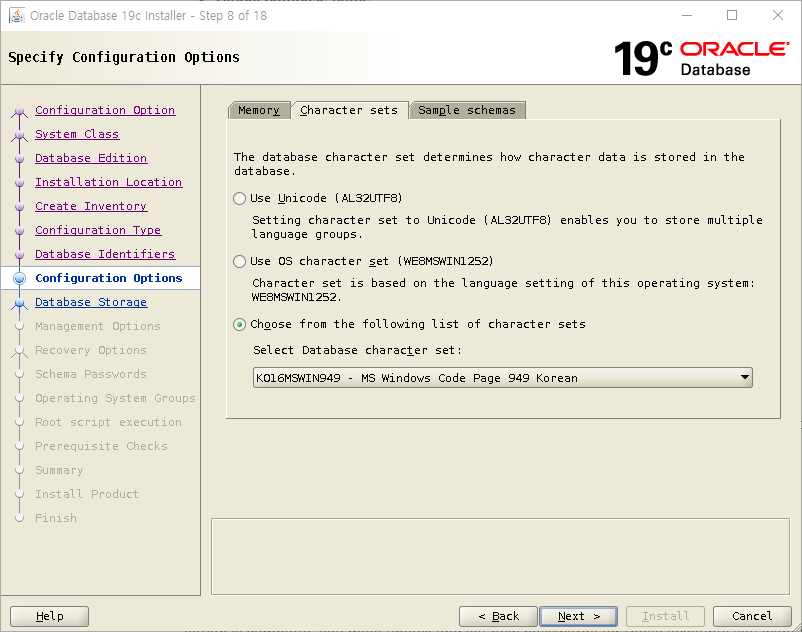802x632 pixels.
Task: Minimize the installer window
Action: click(x=687, y=15)
